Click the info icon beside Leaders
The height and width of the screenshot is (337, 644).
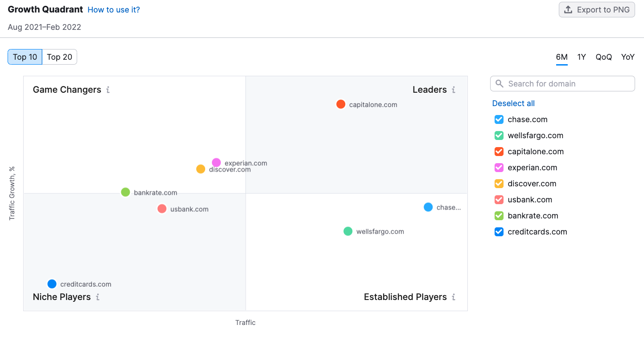click(x=454, y=90)
